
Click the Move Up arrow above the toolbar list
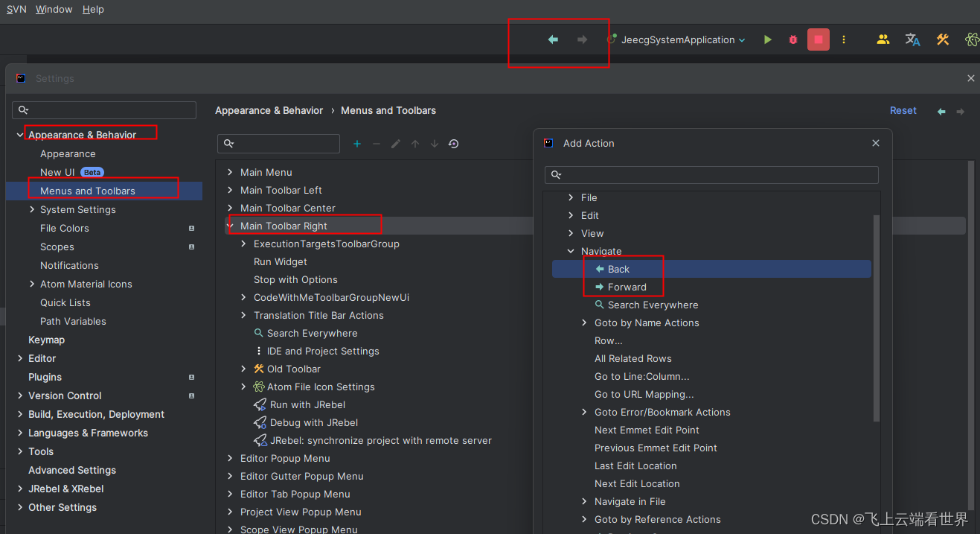415,144
